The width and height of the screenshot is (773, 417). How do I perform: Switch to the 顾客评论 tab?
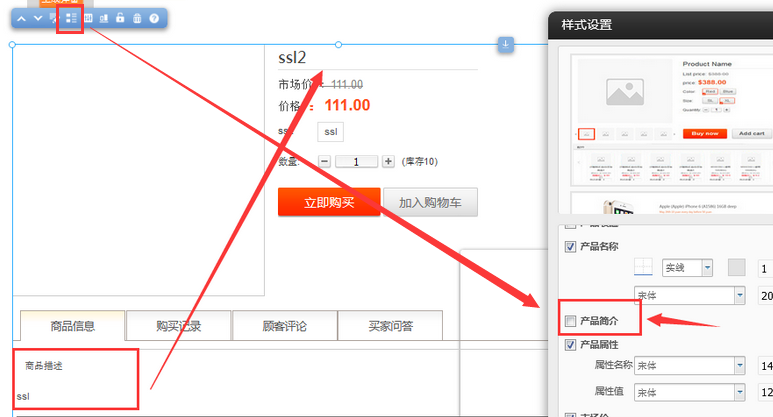pos(284,326)
